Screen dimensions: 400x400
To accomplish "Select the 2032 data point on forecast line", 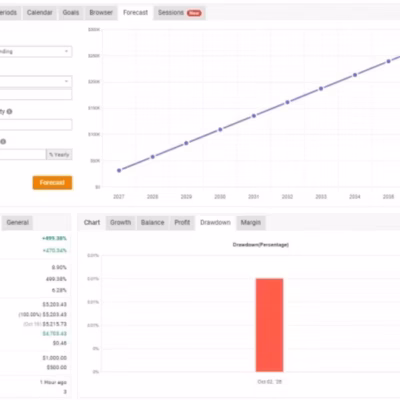I will coord(287,102).
